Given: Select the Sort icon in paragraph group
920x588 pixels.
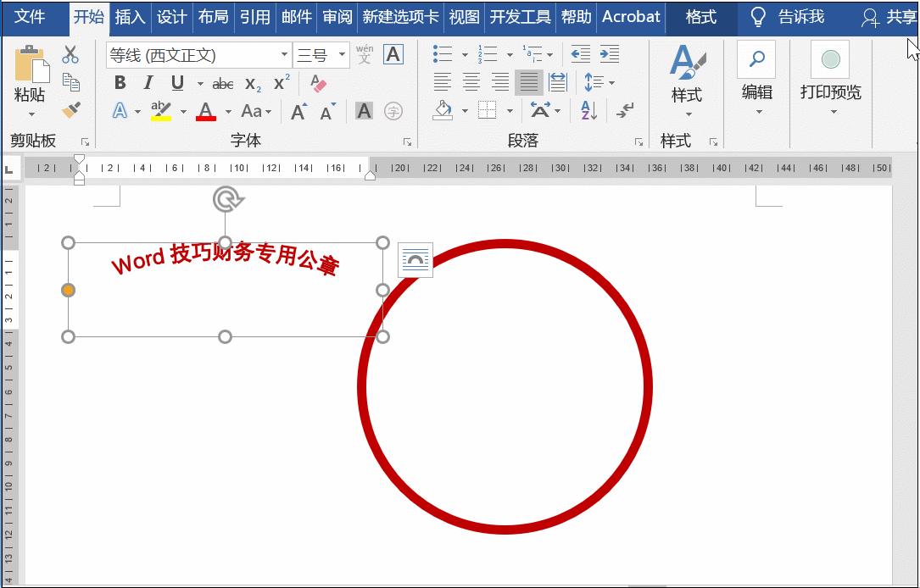Looking at the screenshot, I should click(589, 111).
